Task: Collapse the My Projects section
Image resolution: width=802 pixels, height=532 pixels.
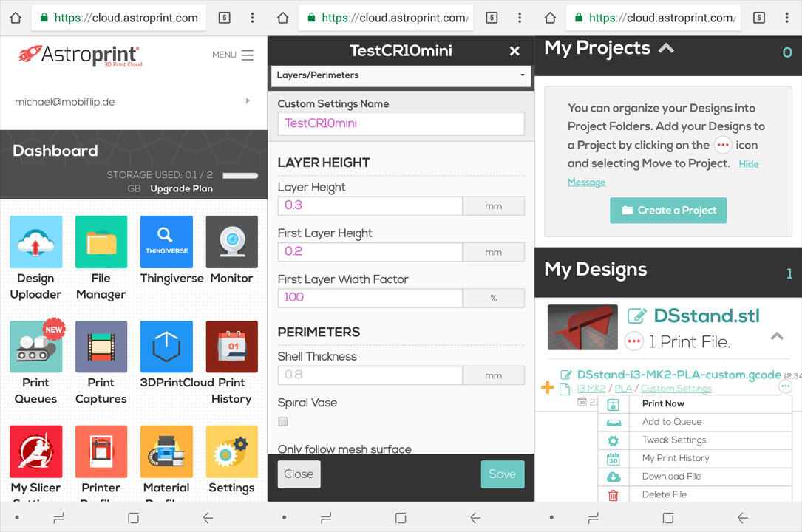Action: click(x=666, y=49)
